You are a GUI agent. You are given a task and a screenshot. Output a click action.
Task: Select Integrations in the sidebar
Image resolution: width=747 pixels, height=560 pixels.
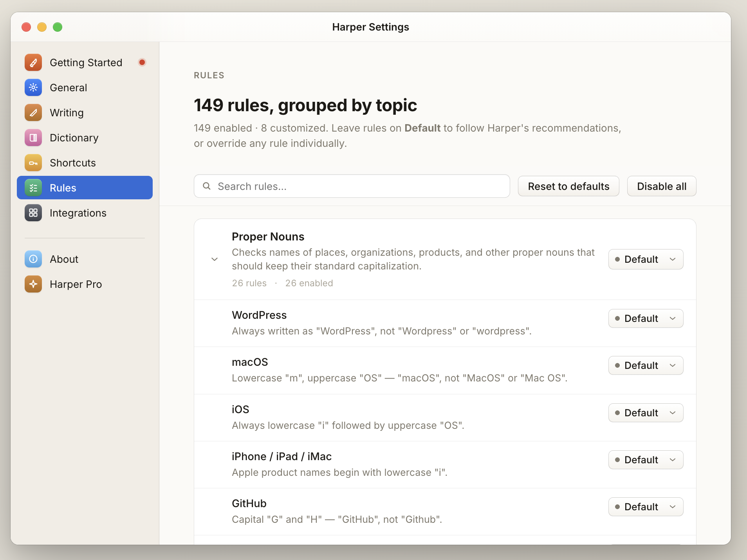[x=85, y=213]
